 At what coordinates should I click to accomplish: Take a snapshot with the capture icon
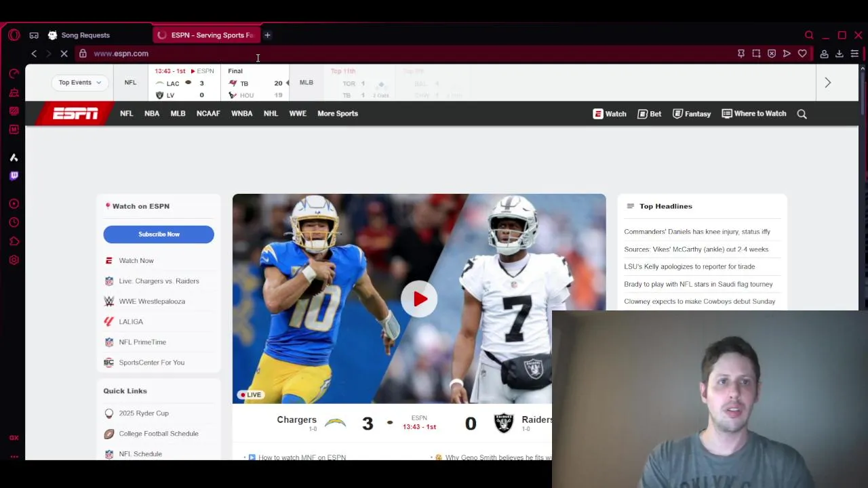pos(756,54)
